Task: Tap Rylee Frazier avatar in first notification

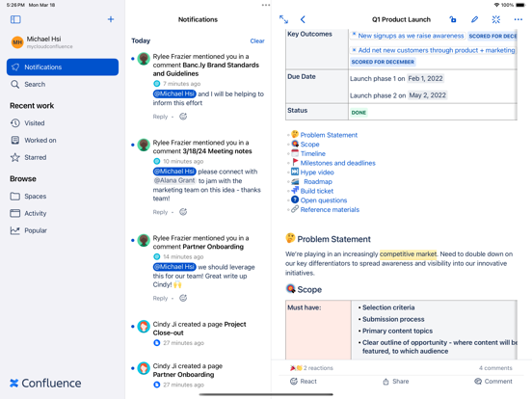Action: coord(144,59)
